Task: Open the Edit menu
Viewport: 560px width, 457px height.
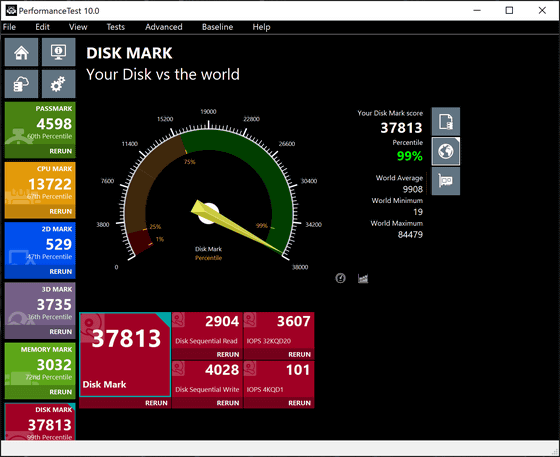Action: (42, 27)
